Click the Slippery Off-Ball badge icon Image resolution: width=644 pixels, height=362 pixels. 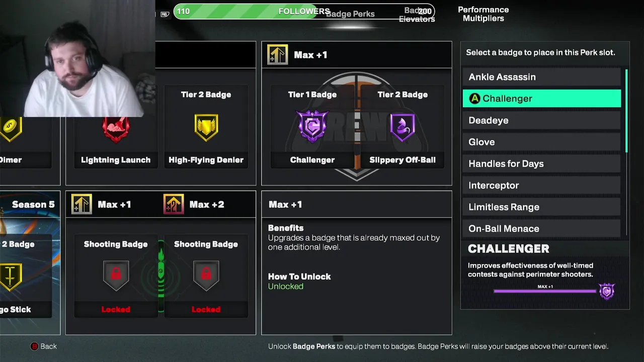point(403,127)
